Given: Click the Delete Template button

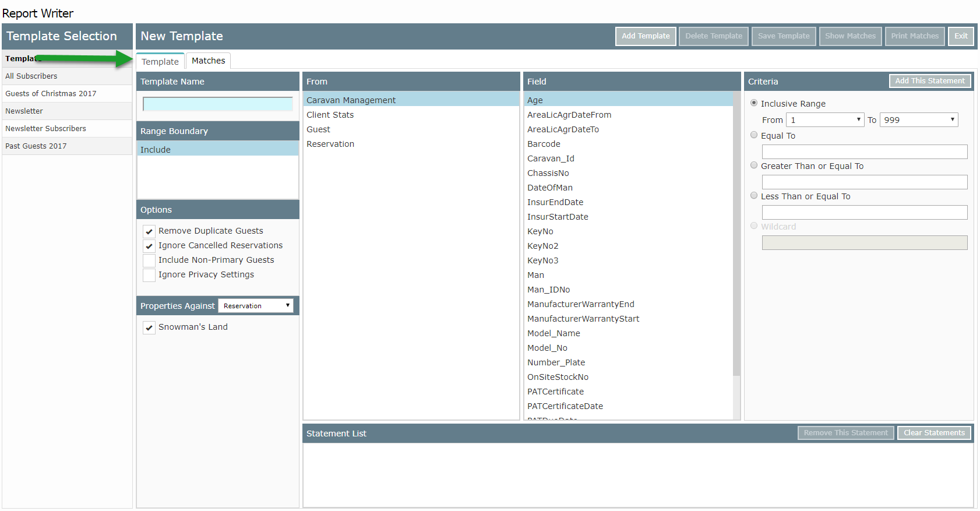Looking at the screenshot, I should pos(714,36).
